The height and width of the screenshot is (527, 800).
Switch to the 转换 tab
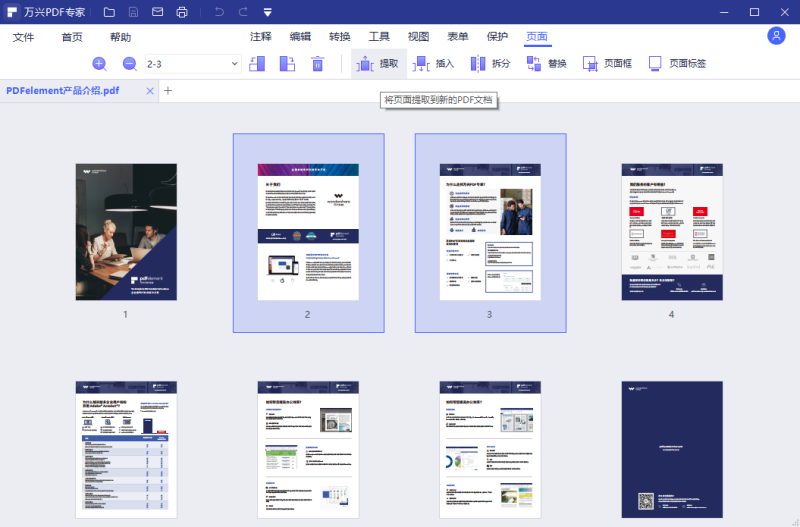point(340,37)
